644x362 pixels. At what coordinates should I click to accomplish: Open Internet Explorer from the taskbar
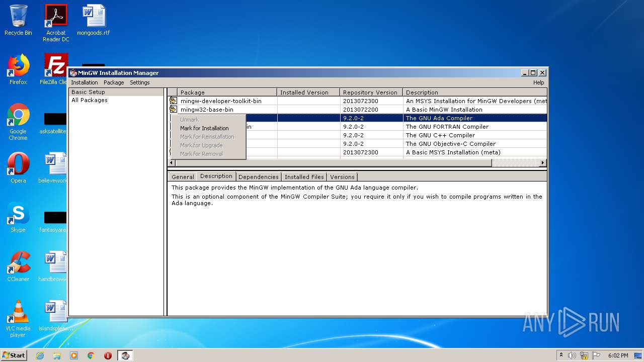40,355
